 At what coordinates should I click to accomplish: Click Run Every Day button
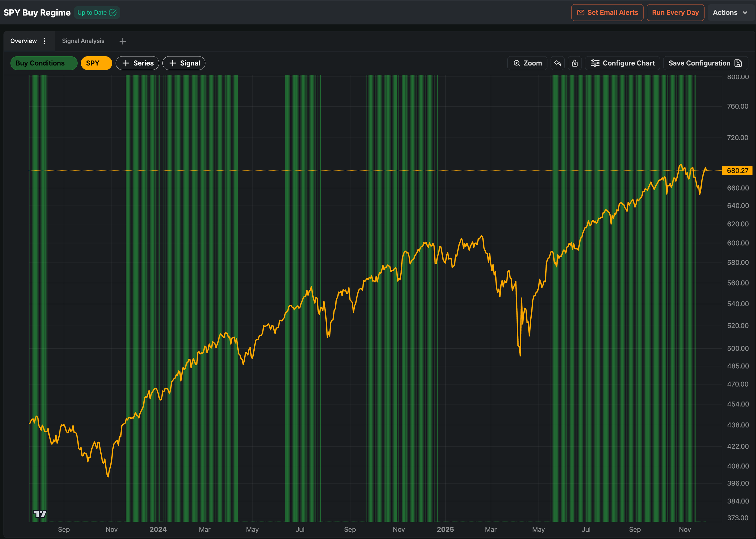(x=675, y=13)
